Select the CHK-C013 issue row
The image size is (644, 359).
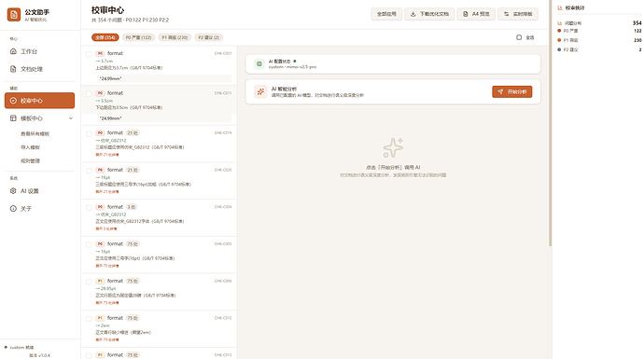pos(159,354)
